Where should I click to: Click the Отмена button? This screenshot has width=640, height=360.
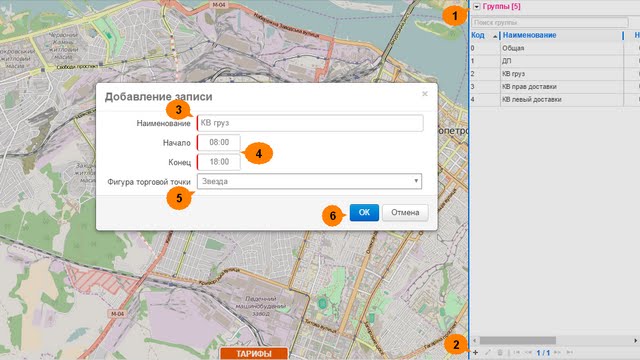click(x=405, y=213)
